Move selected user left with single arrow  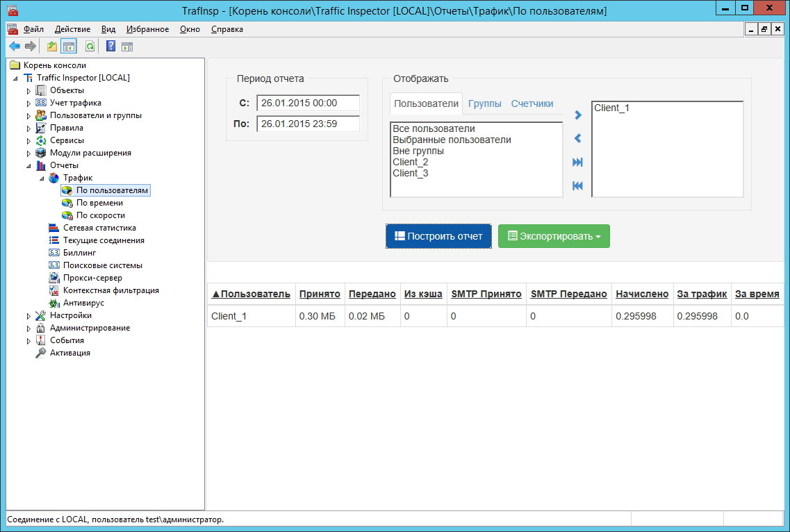click(x=578, y=138)
